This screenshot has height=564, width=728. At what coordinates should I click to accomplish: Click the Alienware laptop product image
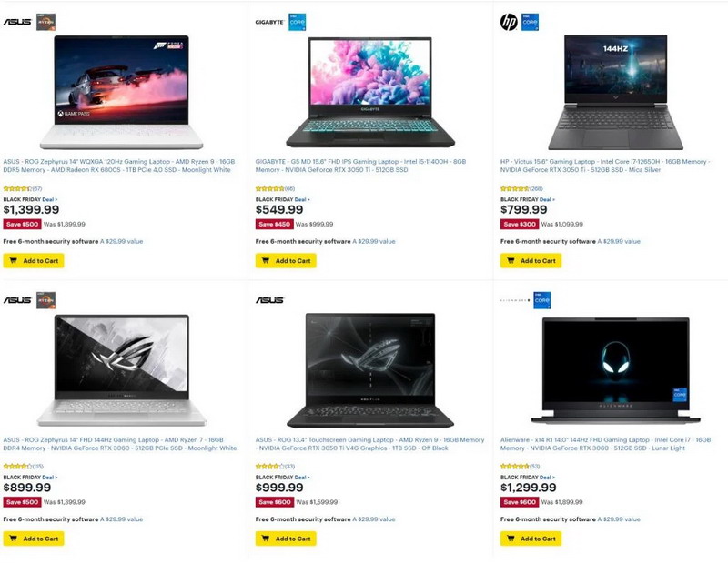(616, 370)
